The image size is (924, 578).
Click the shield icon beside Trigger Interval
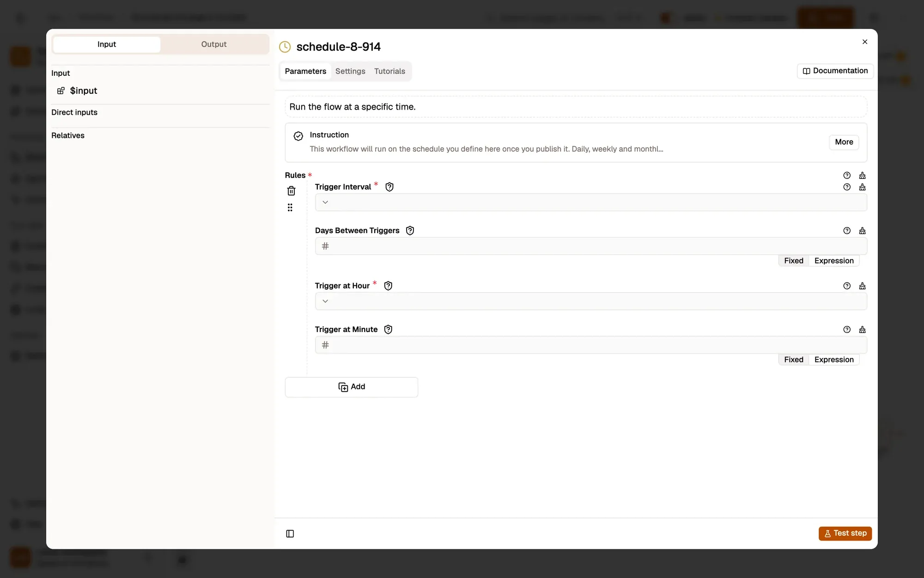[389, 187]
